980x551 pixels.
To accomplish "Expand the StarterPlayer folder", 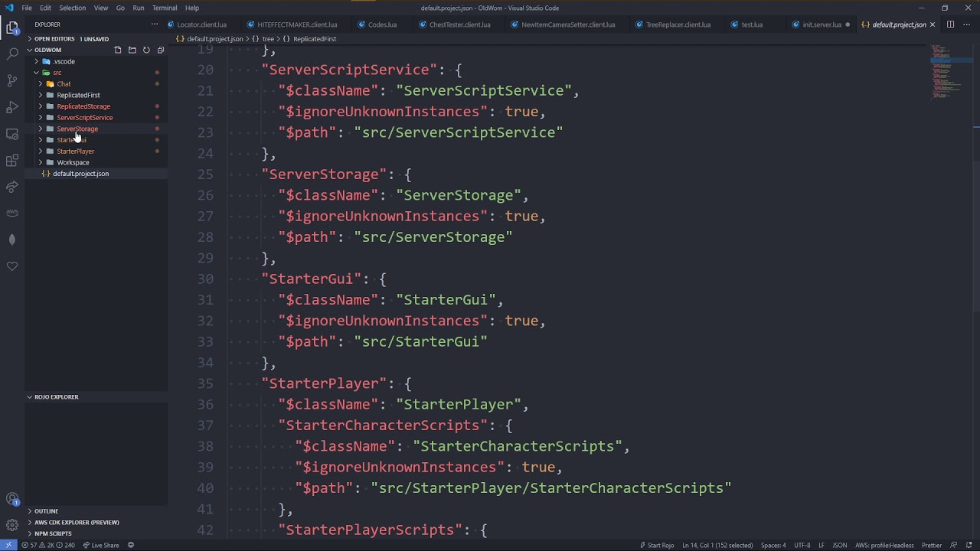I will point(75,152).
